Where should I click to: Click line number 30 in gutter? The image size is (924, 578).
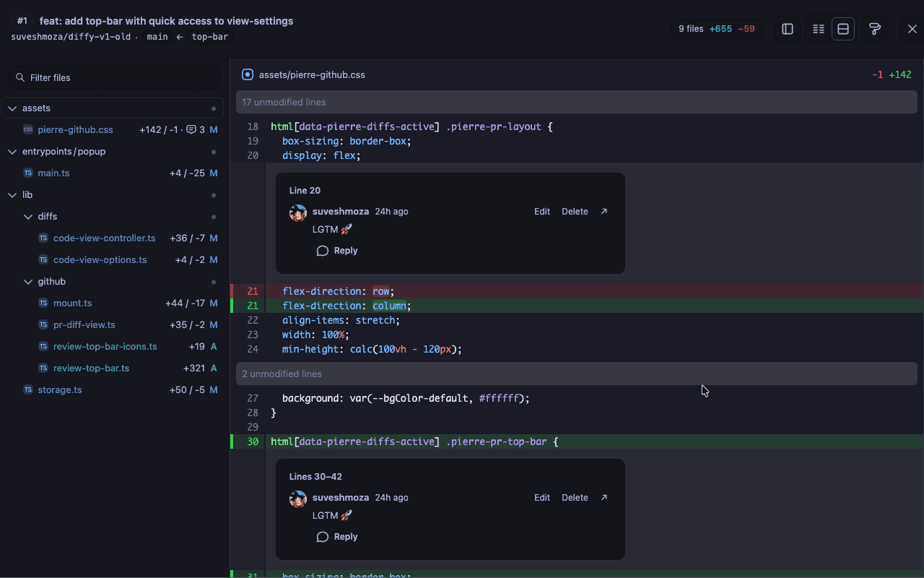[253, 441]
